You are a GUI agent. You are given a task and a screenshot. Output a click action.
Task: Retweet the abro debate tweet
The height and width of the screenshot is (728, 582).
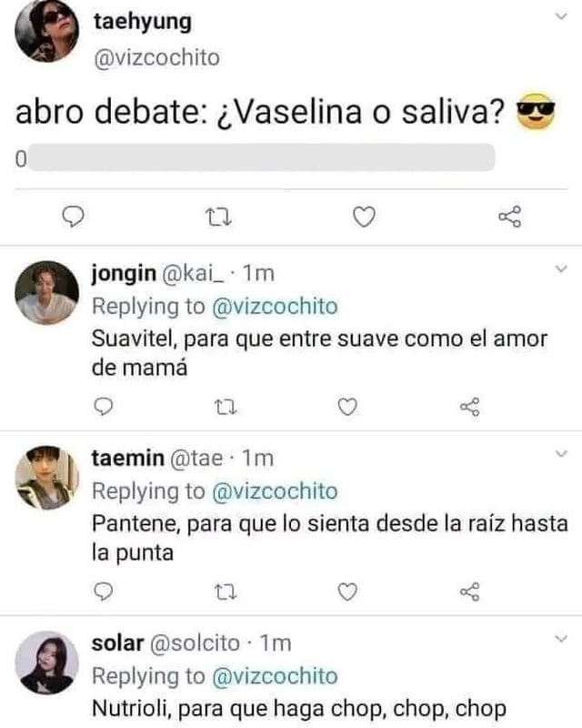tap(218, 215)
